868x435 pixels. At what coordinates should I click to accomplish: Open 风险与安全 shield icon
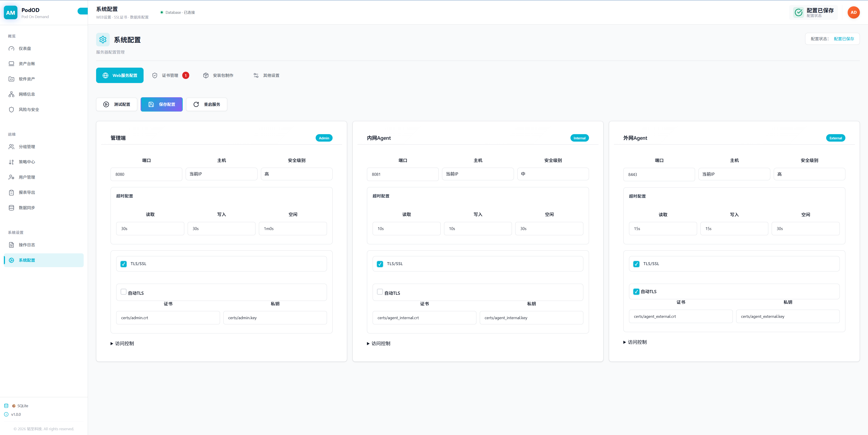pyautogui.click(x=12, y=109)
